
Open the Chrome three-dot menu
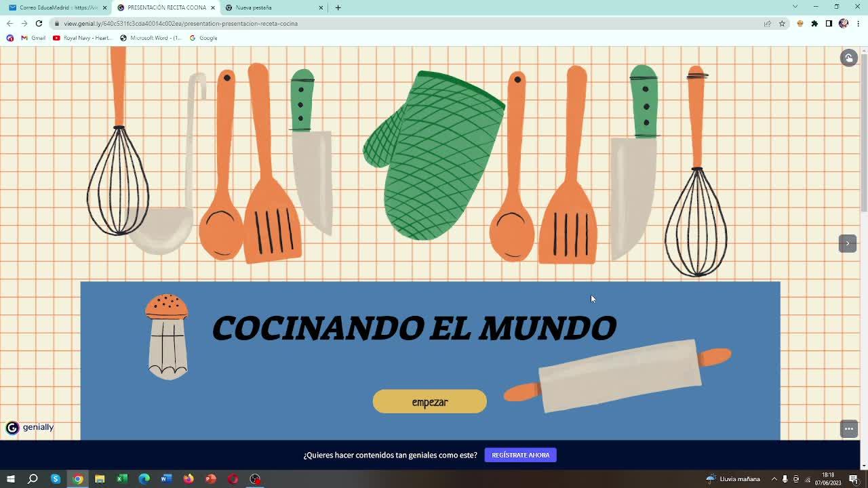[858, 23]
